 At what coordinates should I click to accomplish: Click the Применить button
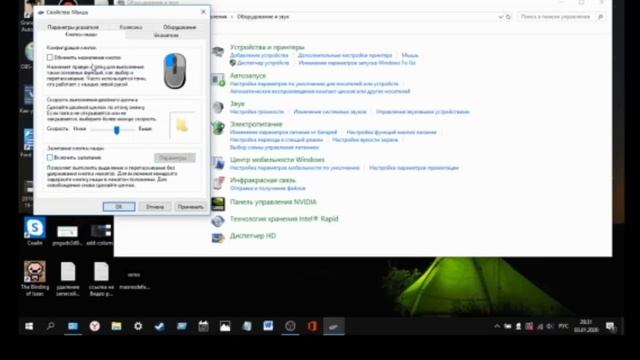pos(190,207)
